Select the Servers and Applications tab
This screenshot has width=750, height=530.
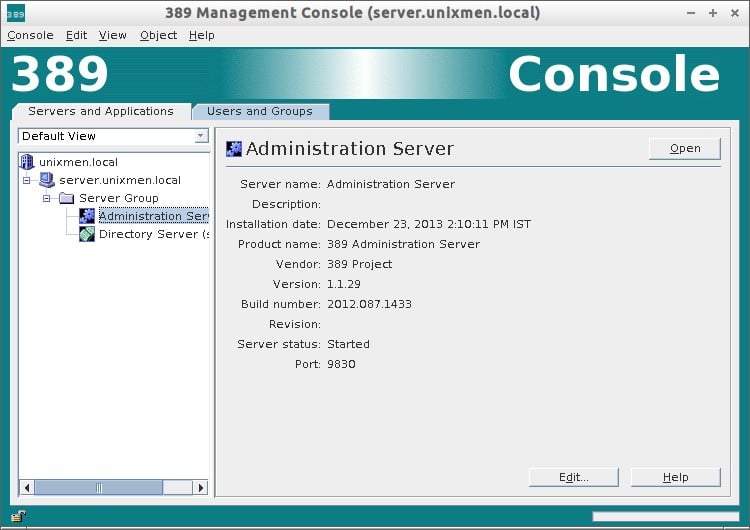pos(101,111)
